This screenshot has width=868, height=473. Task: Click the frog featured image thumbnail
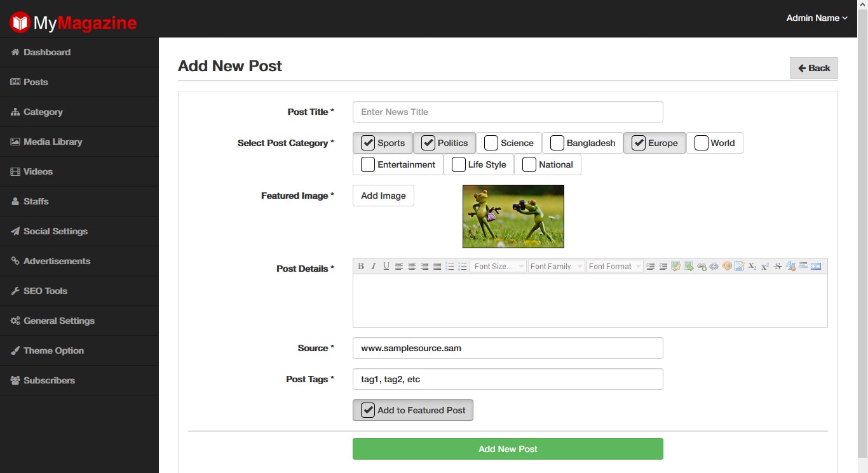click(513, 216)
